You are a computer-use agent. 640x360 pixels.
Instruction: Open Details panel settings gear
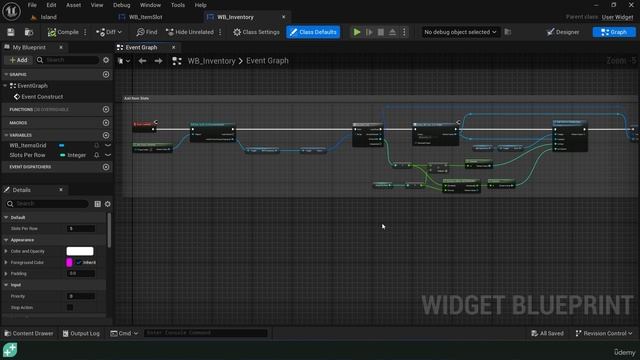(108, 204)
